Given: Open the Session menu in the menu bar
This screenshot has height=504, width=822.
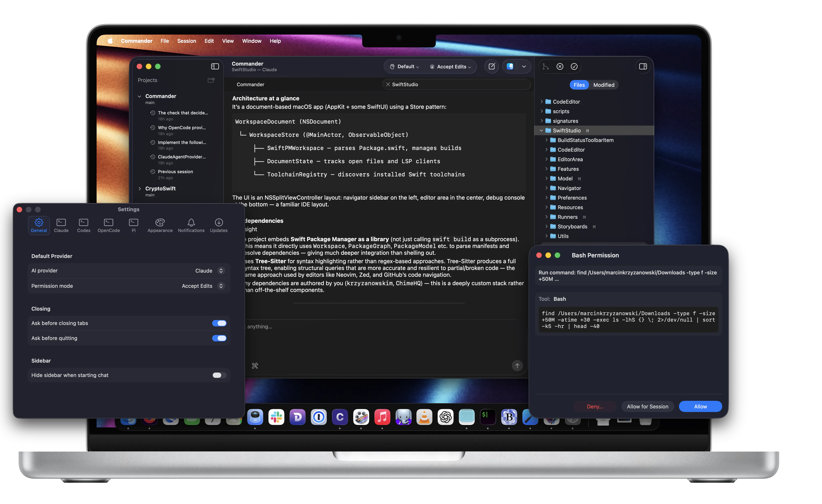Looking at the screenshot, I should (186, 41).
